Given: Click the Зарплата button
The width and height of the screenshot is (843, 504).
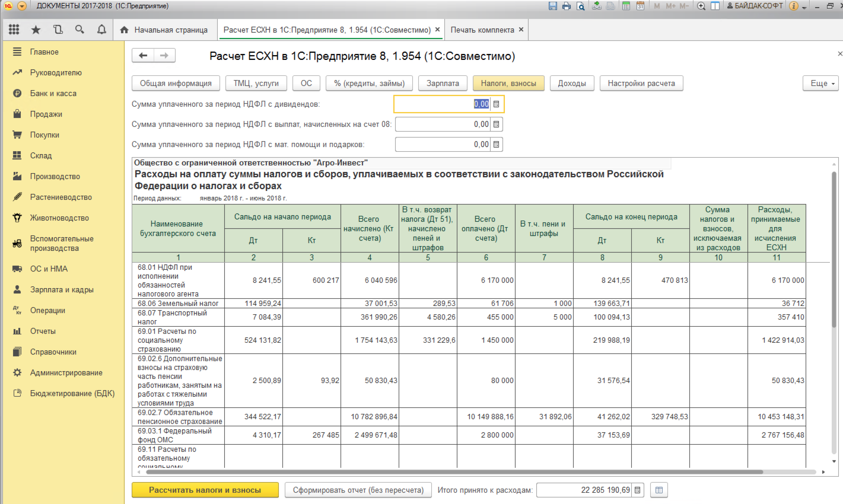Looking at the screenshot, I should point(443,84).
